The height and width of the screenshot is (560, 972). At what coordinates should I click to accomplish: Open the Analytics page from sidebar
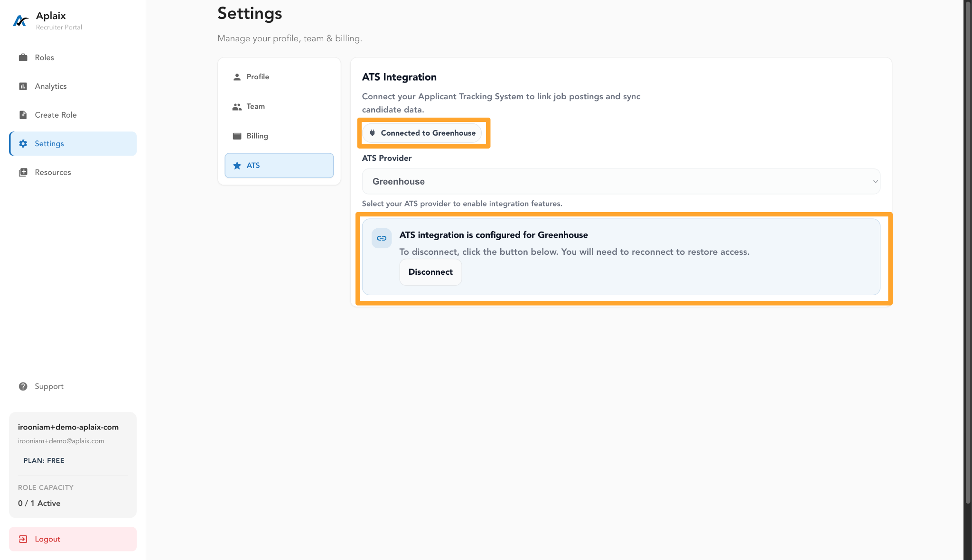(73, 86)
